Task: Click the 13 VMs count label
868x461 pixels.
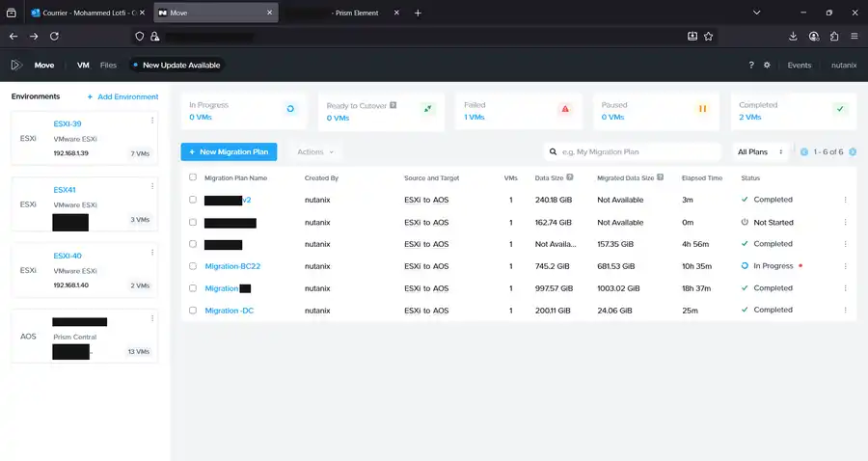Action: (138, 351)
